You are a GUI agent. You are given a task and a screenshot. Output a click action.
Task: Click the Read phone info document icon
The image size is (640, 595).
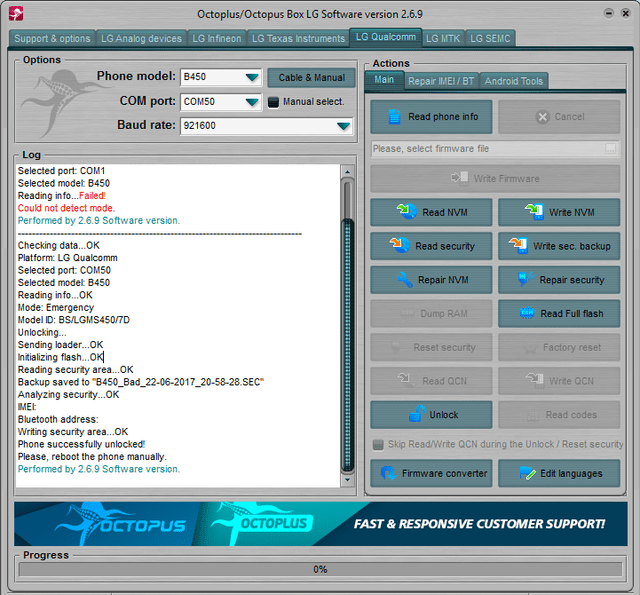[x=394, y=117]
